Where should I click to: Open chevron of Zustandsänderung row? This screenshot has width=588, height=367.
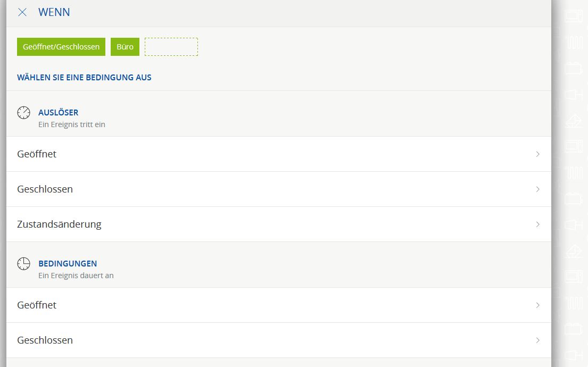tap(538, 224)
